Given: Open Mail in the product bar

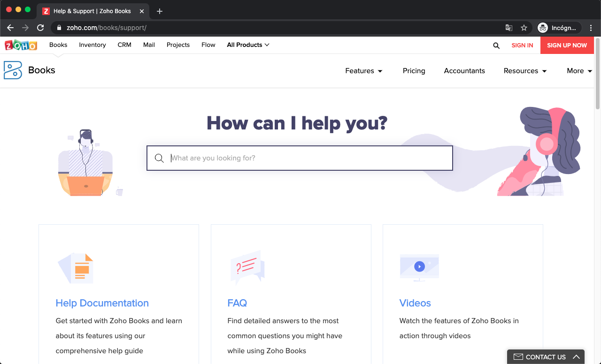Looking at the screenshot, I should [149, 45].
